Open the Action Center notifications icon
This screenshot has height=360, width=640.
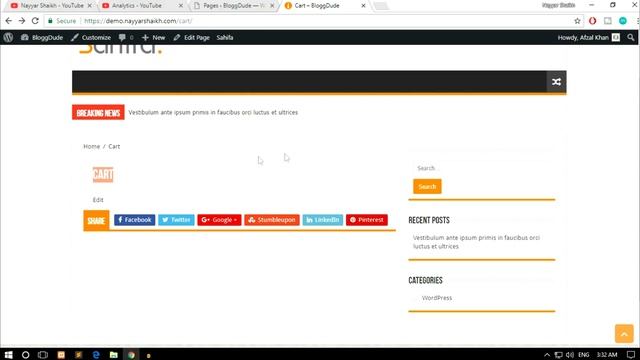click(631, 355)
